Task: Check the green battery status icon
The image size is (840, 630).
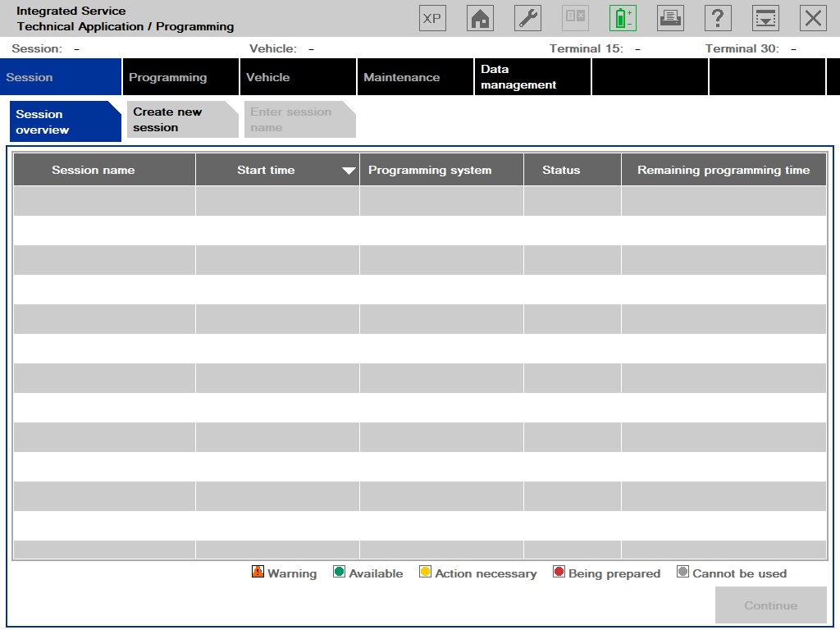Action: pos(623,18)
